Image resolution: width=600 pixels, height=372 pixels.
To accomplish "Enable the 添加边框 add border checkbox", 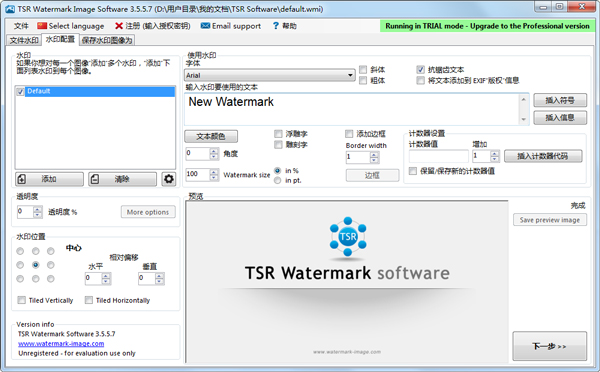I will tap(349, 134).
